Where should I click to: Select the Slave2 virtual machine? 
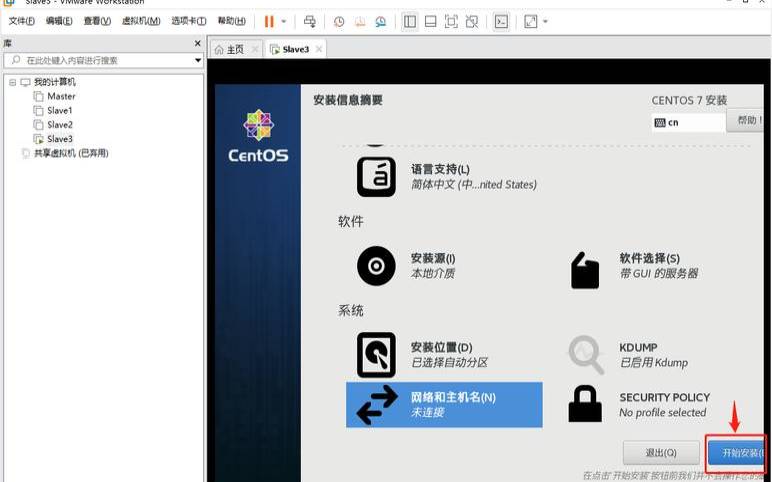60,125
